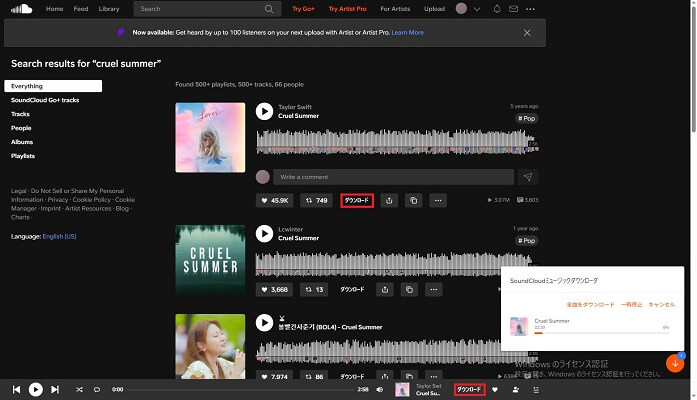Cancel downloads in downloader popup
This screenshot has width=697, height=400.
(x=661, y=305)
